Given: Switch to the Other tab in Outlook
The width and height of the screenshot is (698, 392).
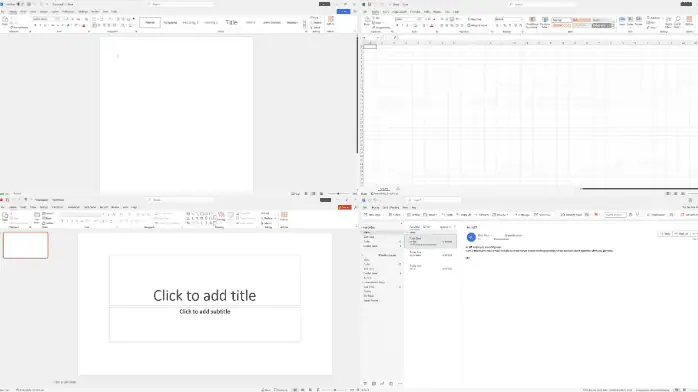Looking at the screenshot, I should [x=426, y=227].
